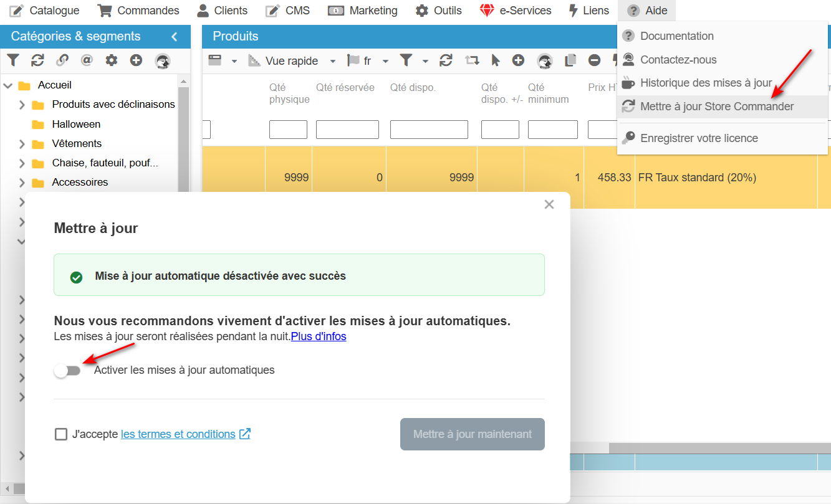The width and height of the screenshot is (831, 504).
Task: Click the duplicate product copy icon
Action: click(570, 60)
